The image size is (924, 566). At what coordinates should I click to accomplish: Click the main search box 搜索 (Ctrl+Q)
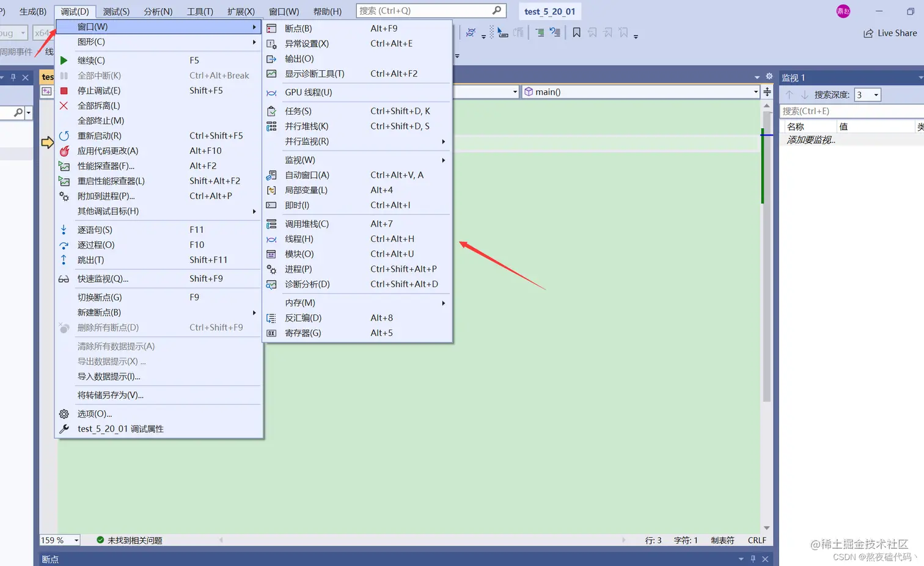coord(431,11)
